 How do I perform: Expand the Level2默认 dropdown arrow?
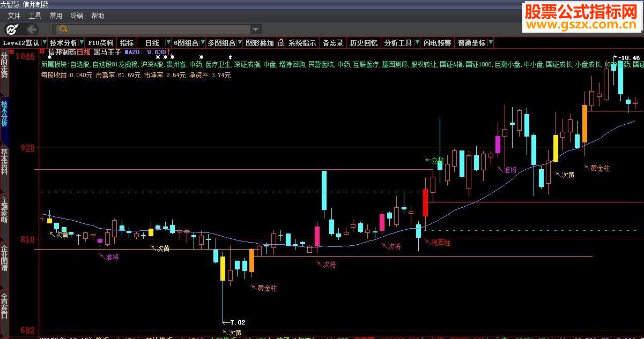pyautogui.click(x=44, y=42)
